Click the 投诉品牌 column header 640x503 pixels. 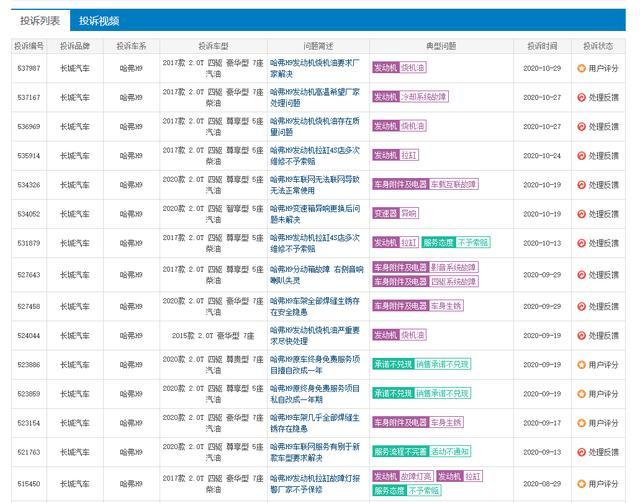tap(75, 46)
